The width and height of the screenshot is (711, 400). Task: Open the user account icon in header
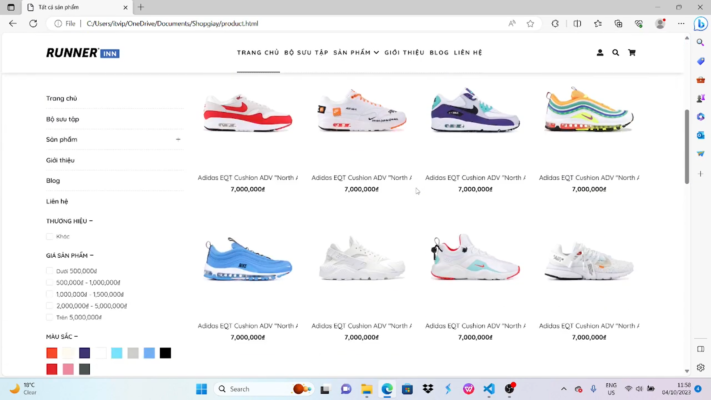(x=600, y=53)
